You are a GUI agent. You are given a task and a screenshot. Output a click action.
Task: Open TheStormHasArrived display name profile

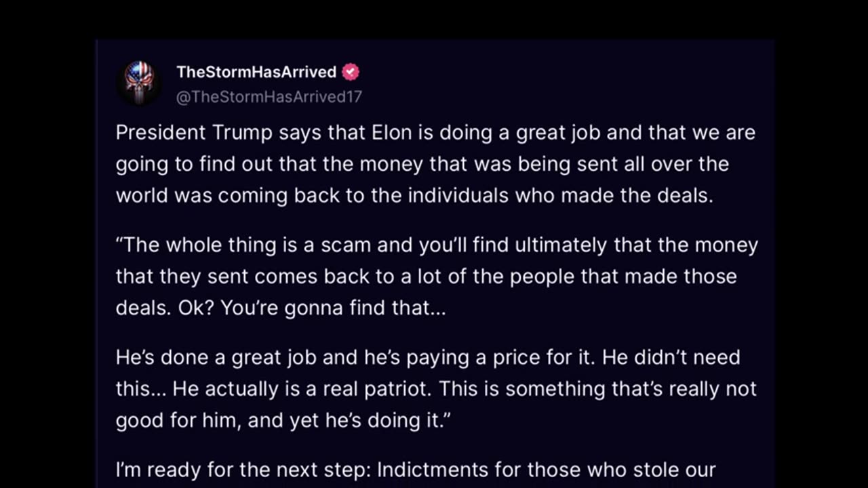256,72
